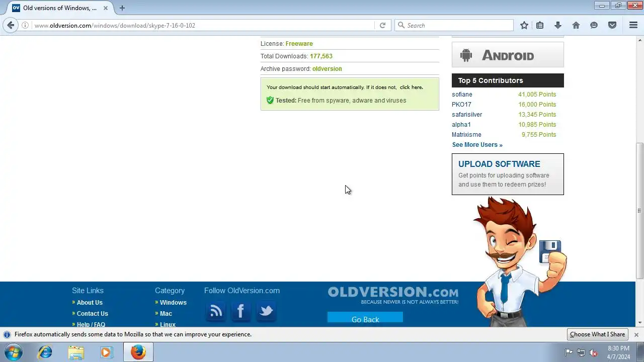Image resolution: width=644 pixels, height=362 pixels.
Task: Click the OLDVERSION.com footer logo
Action: tap(393, 295)
